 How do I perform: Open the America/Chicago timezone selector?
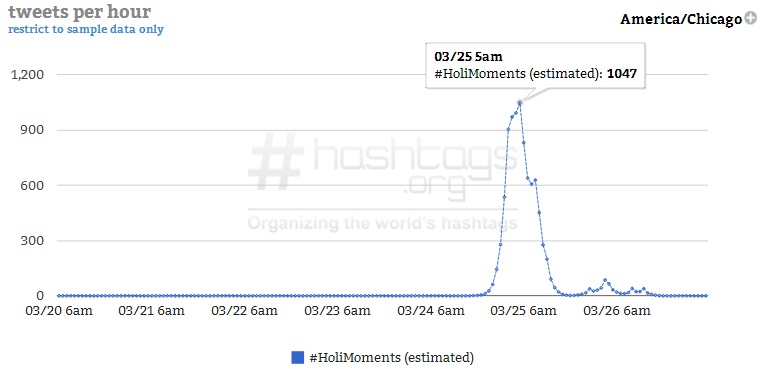[681, 19]
